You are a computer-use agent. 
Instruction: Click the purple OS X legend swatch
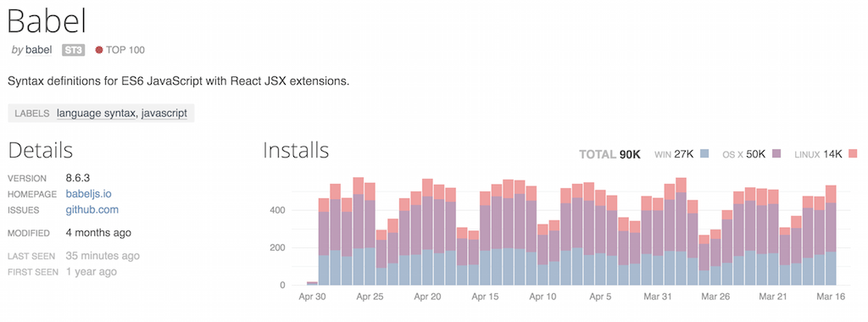point(776,154)
